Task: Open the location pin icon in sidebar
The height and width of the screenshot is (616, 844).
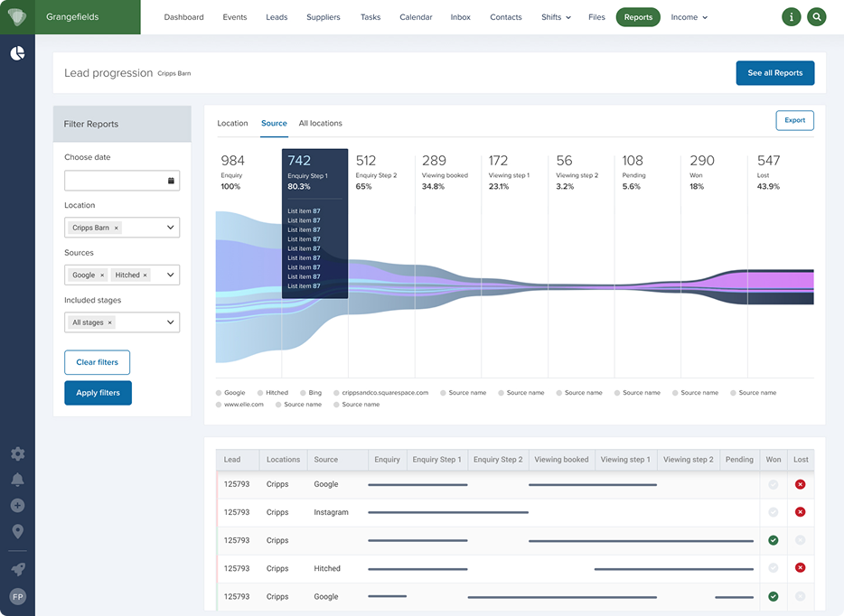Action: (17, 531)
